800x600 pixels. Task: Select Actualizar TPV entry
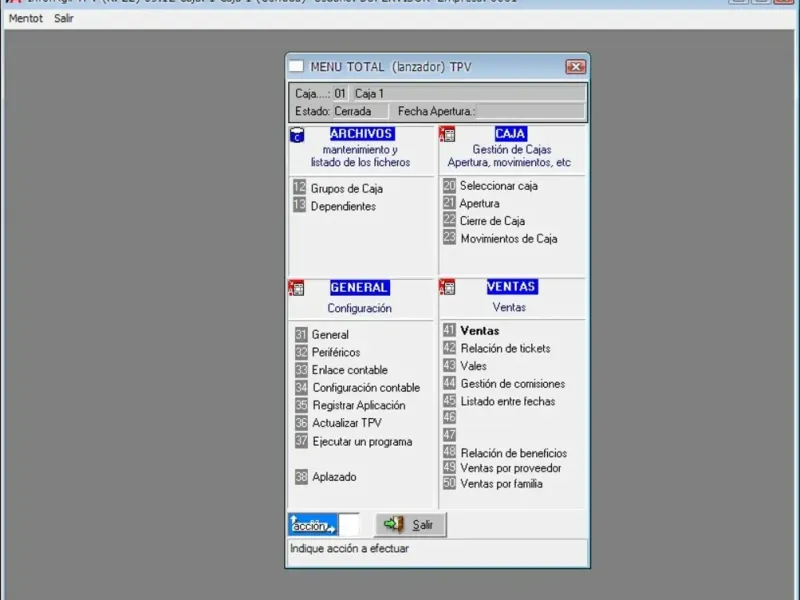tap(347, 423)
